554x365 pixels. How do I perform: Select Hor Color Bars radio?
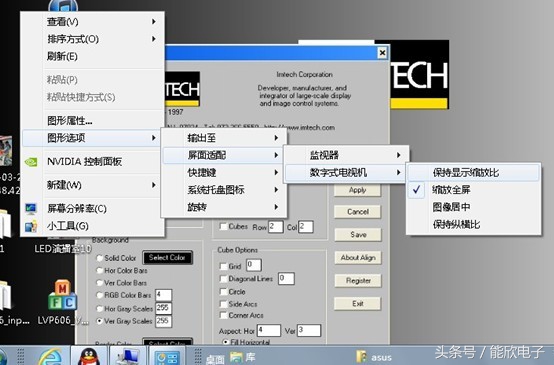100,271
